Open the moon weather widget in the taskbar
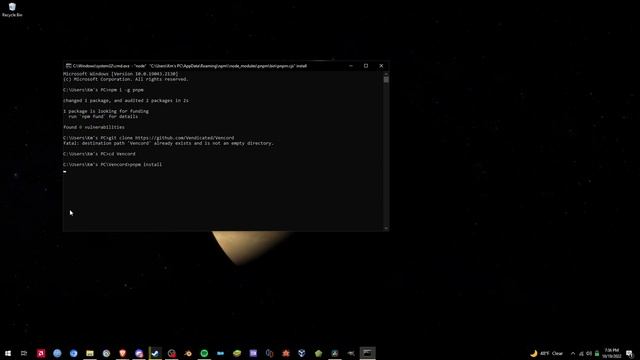The height and width of the screenshot is (360, 640). coord(546,353)
